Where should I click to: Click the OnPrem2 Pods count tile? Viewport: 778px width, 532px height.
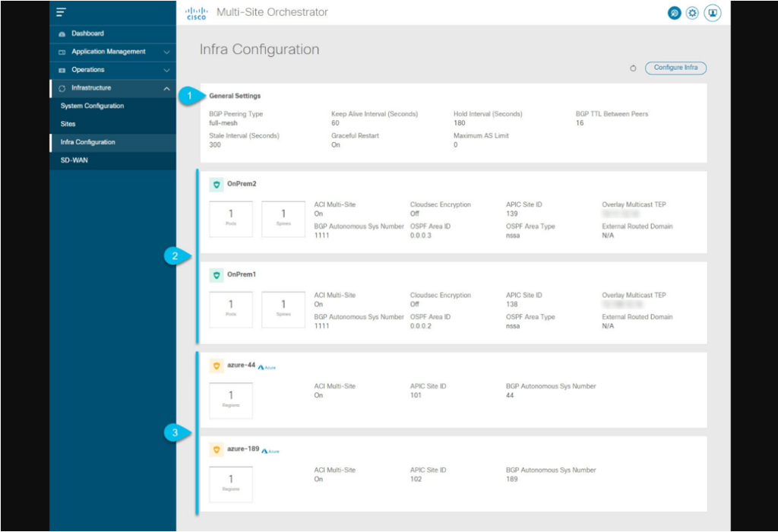[x=231, y=219]
